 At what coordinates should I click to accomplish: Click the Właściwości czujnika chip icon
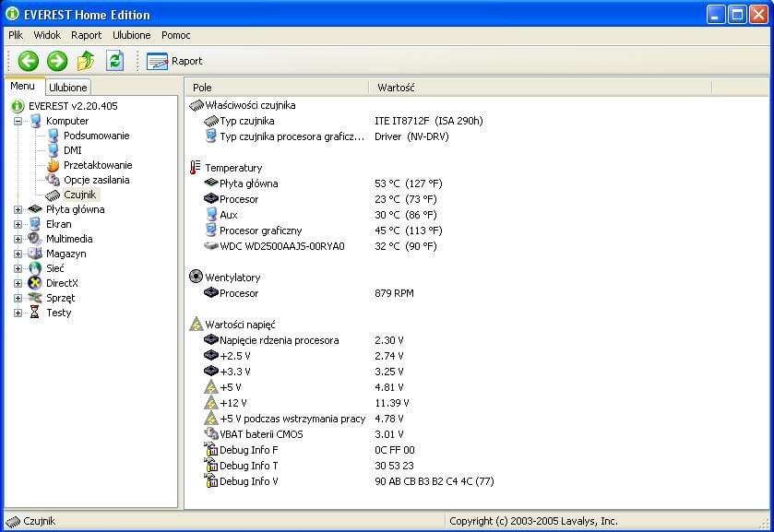coord(196,105)
